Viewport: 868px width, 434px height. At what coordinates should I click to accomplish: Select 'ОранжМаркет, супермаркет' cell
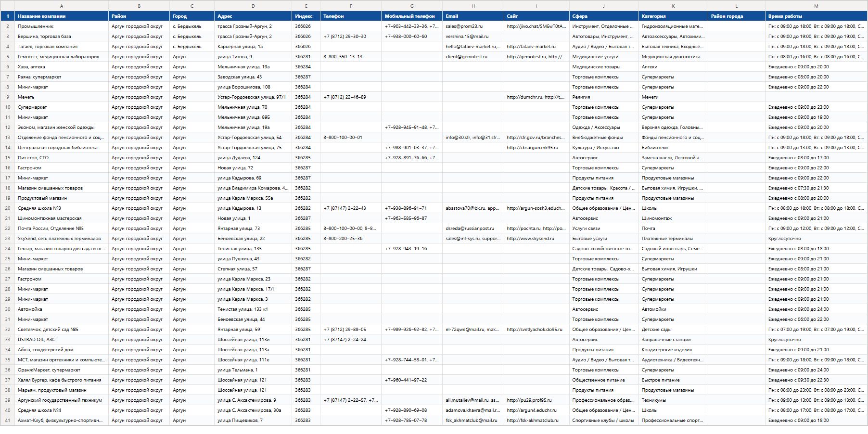62,370
